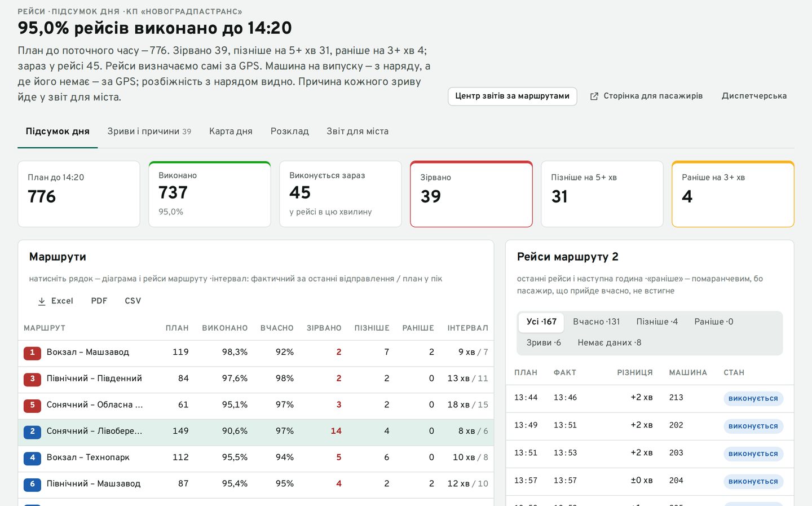
Task: Click the Виконується зараз 45 card
Action: click(x=341, y=194)
